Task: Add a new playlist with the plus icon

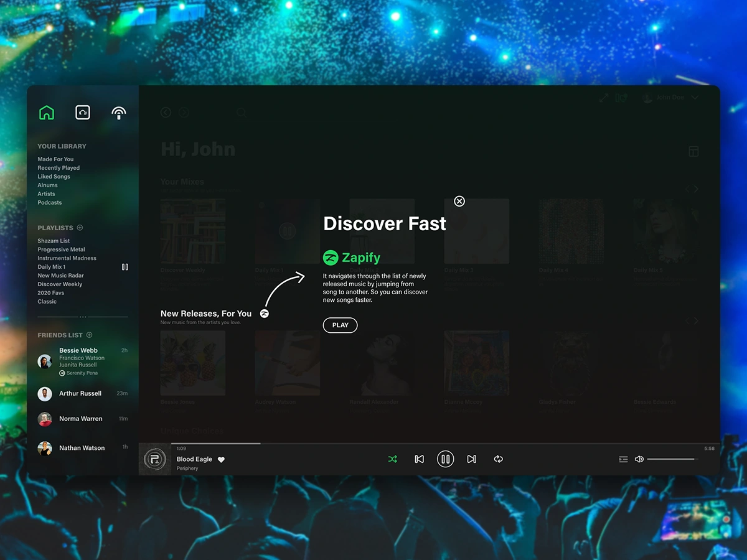Action: coord(80,228)
